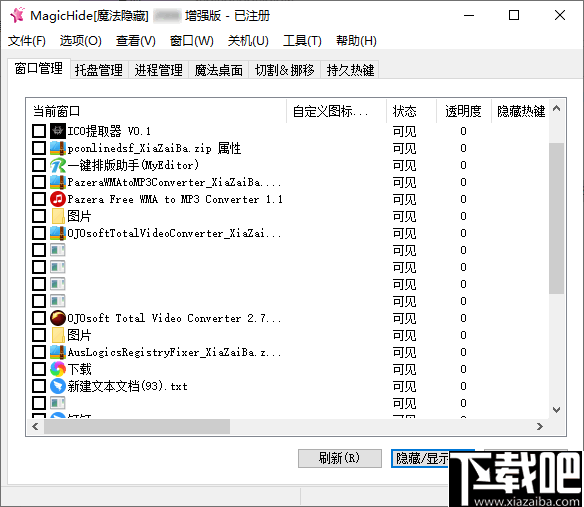Open the 帮助(H) menu

356,41
